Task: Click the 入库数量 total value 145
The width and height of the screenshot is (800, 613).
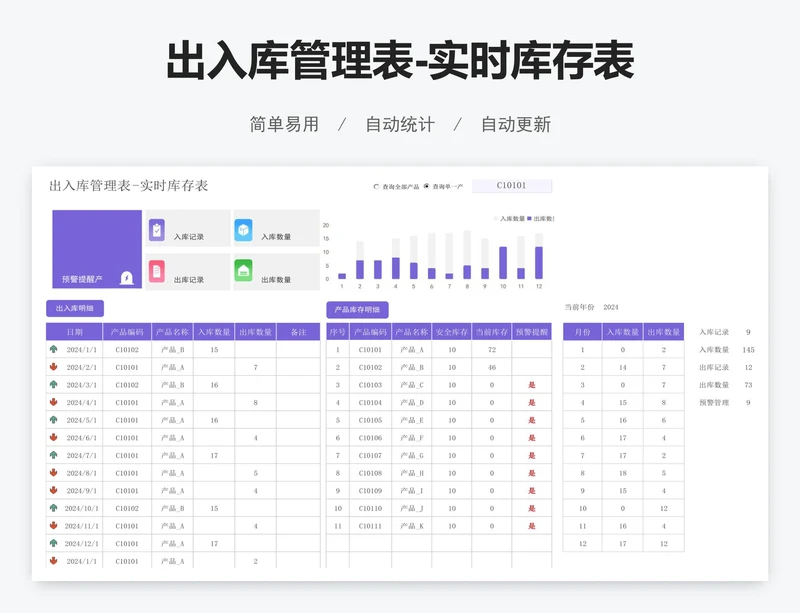Action: [748, 350]
